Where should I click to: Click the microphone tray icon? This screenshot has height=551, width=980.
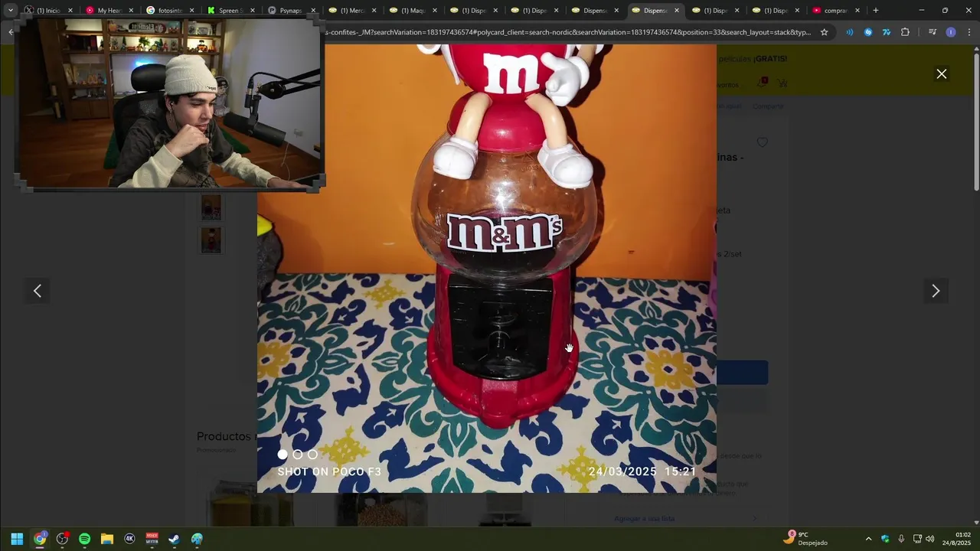[901, 539]
